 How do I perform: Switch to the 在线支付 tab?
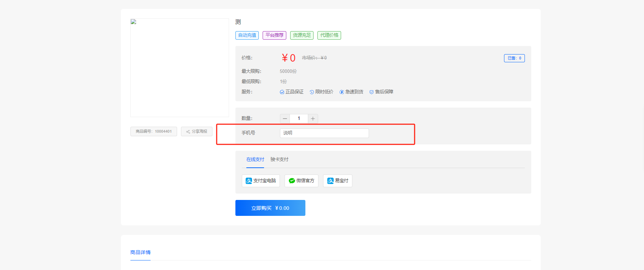(255, 160)
